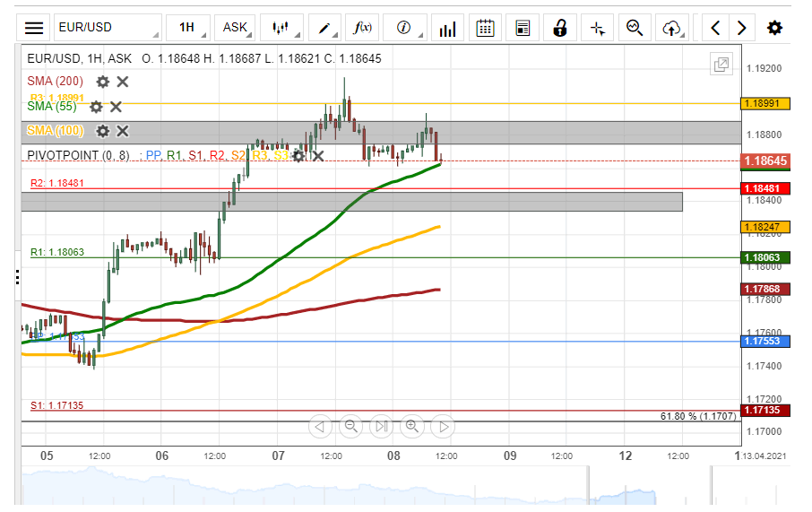Open the candlestick chart type menu

coord(281,28)
